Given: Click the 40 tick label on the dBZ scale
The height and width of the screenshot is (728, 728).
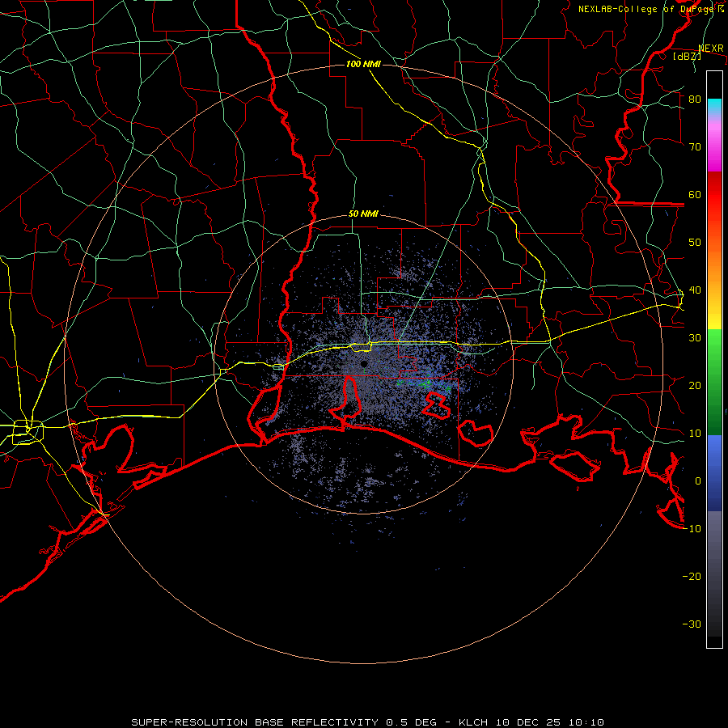Looking at the screenshot, I should (x=695, y=290).
